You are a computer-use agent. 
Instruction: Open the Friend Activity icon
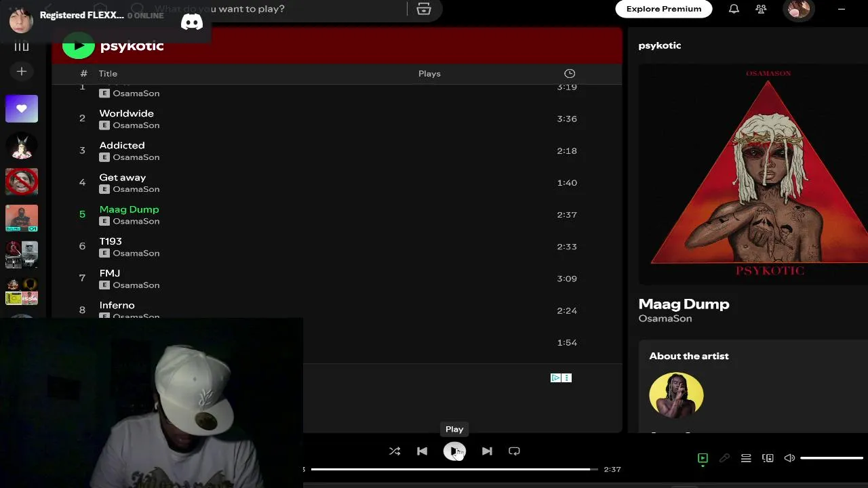pos(761,9)
